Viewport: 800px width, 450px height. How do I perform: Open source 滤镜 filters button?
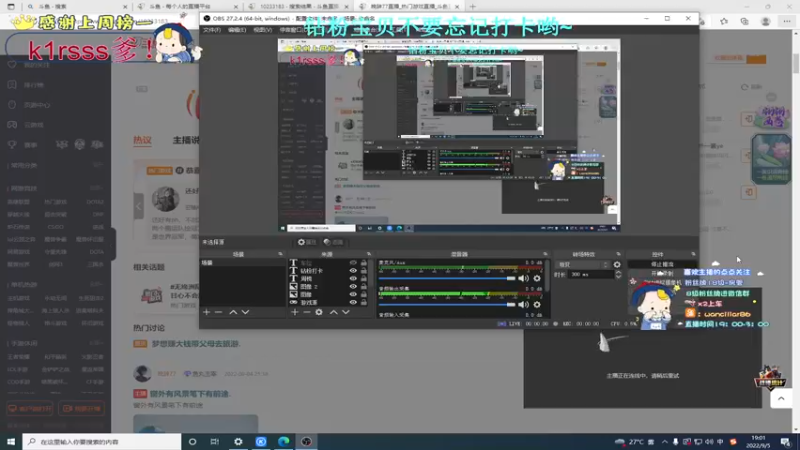(333, 242)
